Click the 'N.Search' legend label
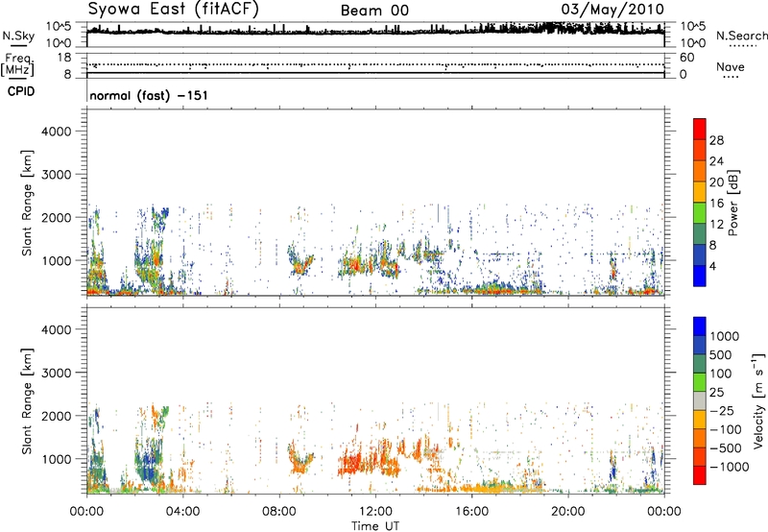This screenshot has height=532, width=768. pyautogui.click(x=741, y=36)
